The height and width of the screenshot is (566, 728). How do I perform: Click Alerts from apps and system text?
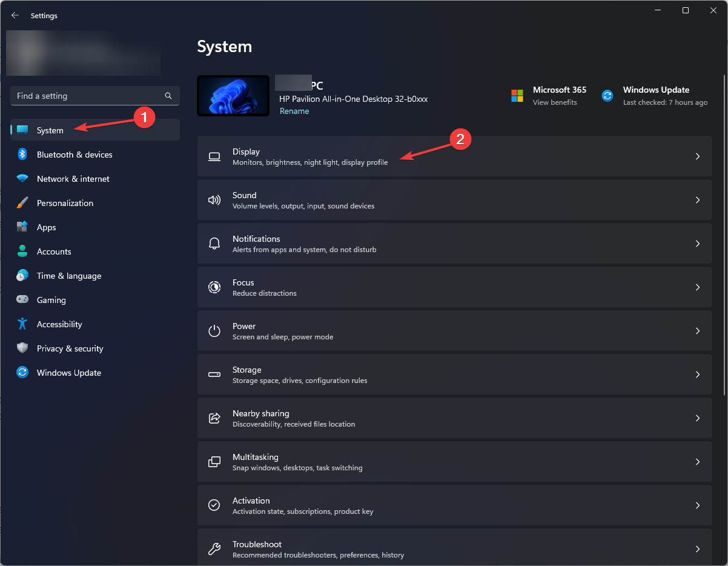305,250
